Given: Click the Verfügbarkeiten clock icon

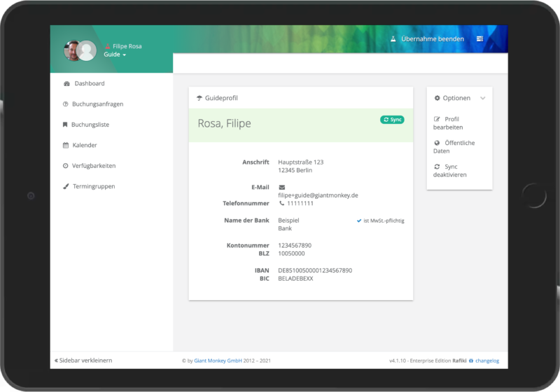Looking at the screenshot, I should pos(66,166).
